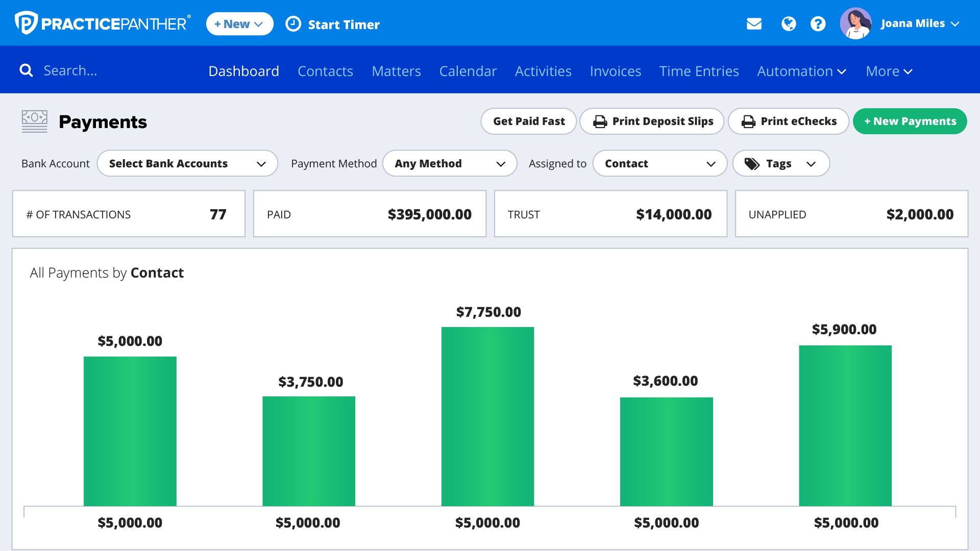The height and width of the screenshot is (551, 980).
Task: Click the Payments money bill icon
Action: point(35,121)
